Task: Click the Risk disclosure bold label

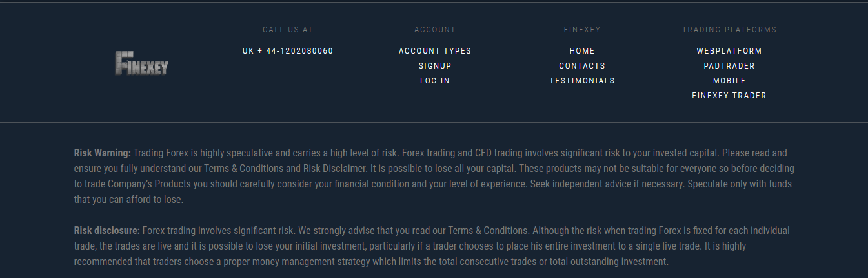Action: pos(107,231)
